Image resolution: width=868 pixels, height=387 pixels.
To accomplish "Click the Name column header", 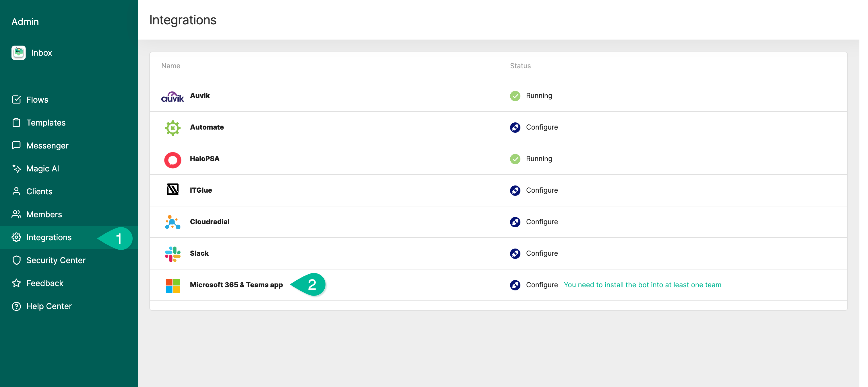I will point(170,66).
